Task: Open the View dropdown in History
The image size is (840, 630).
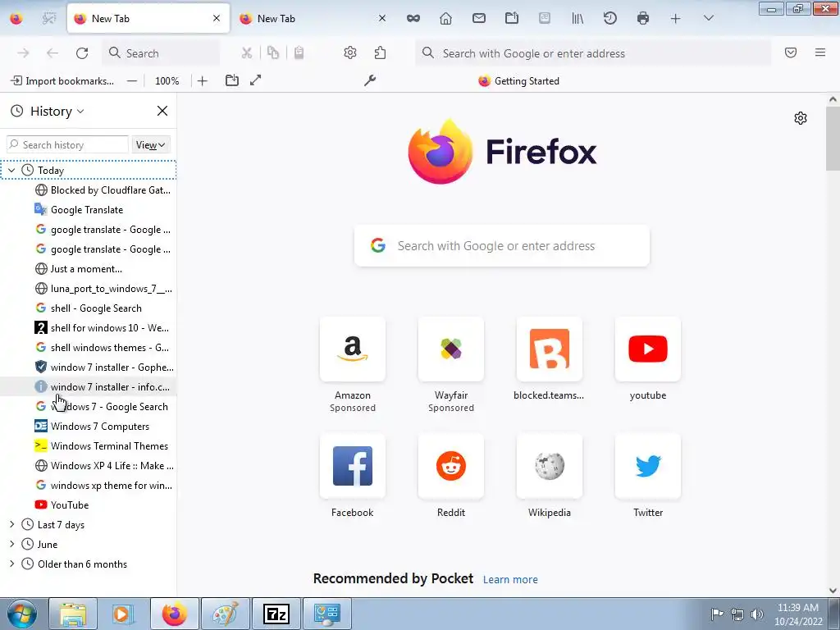Action: point(150,144)
